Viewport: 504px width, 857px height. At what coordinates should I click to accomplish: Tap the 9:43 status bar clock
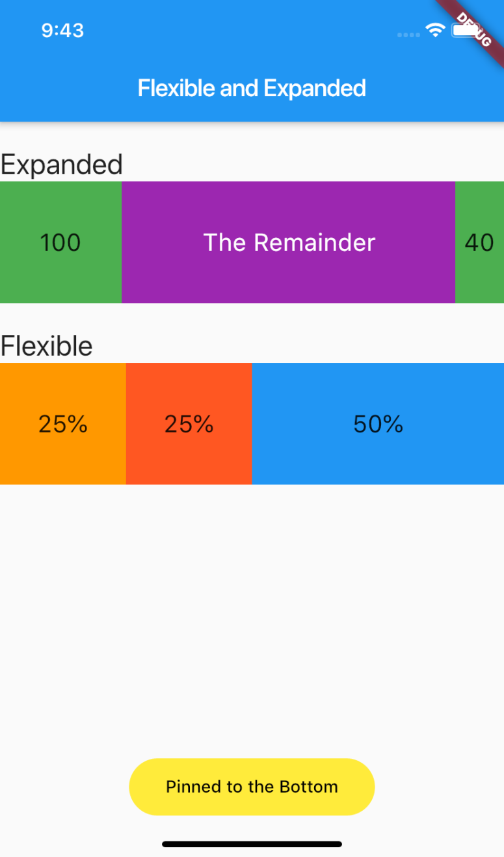click(x=62, y=31)
